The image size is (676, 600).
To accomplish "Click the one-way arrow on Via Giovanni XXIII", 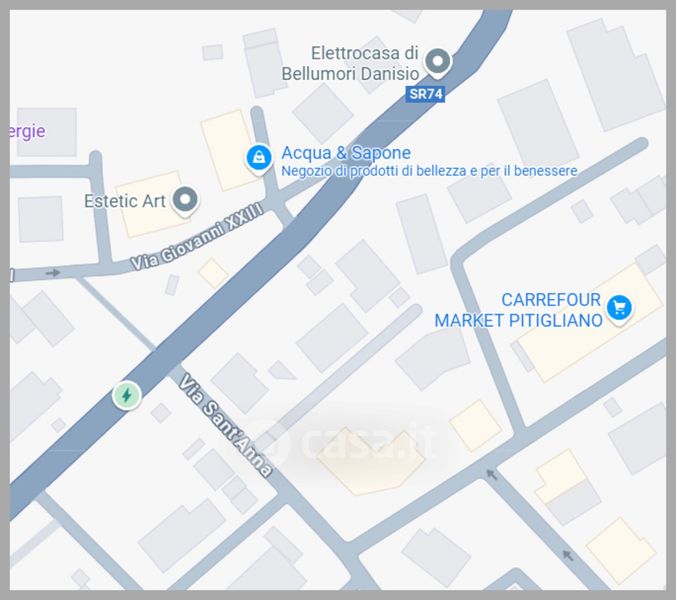I will (x=53, y=272).
